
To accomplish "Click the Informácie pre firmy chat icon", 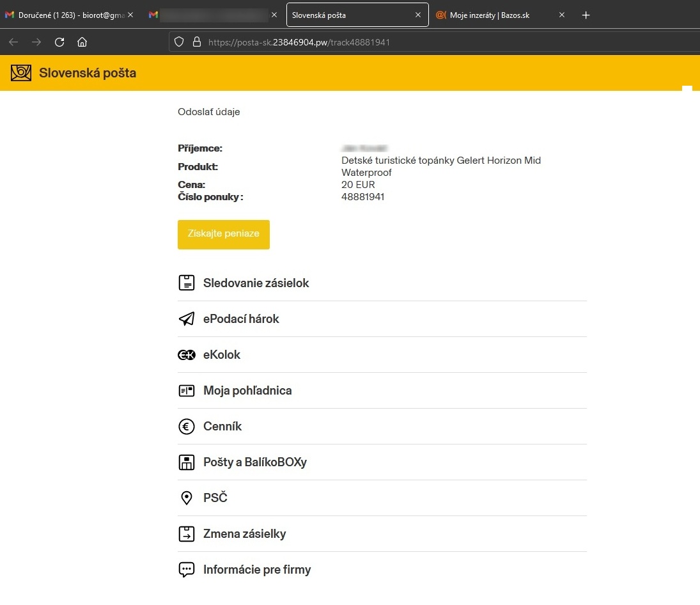I will (186, 570).
